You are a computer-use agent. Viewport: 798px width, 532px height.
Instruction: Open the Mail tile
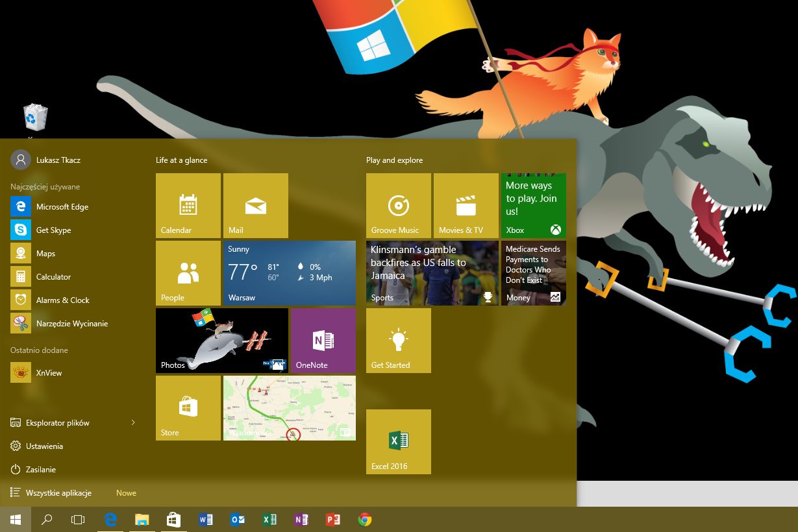pyautogui.click(x=256, y=206)
